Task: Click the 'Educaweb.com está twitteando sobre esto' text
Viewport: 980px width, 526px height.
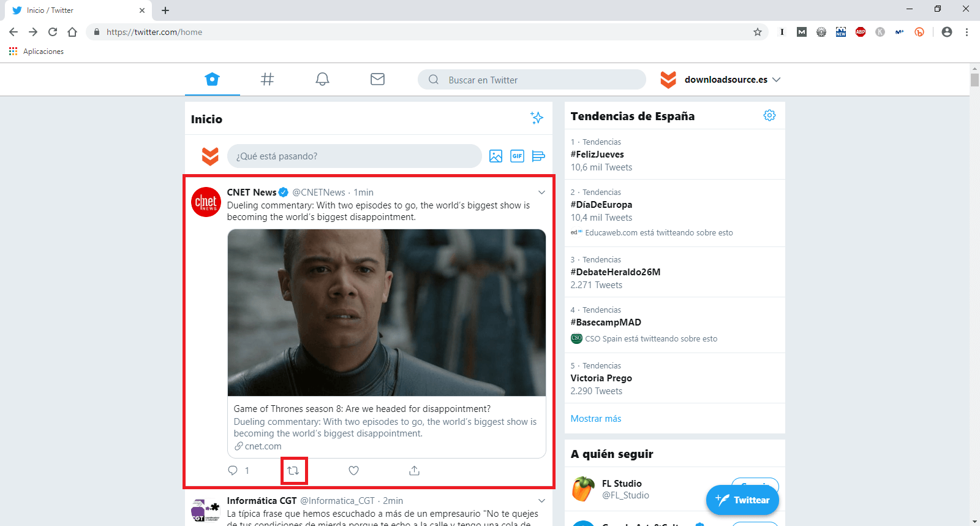Action: tap(659, 233)
